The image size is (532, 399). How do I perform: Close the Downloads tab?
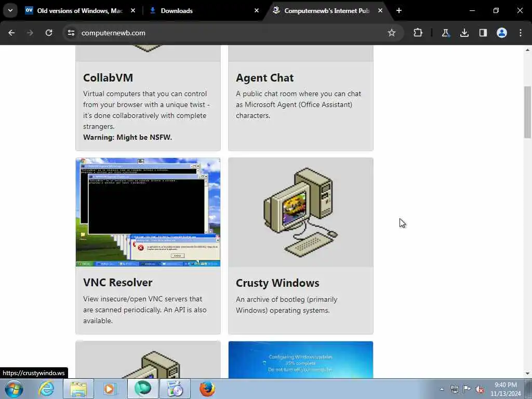coord(257,10)
